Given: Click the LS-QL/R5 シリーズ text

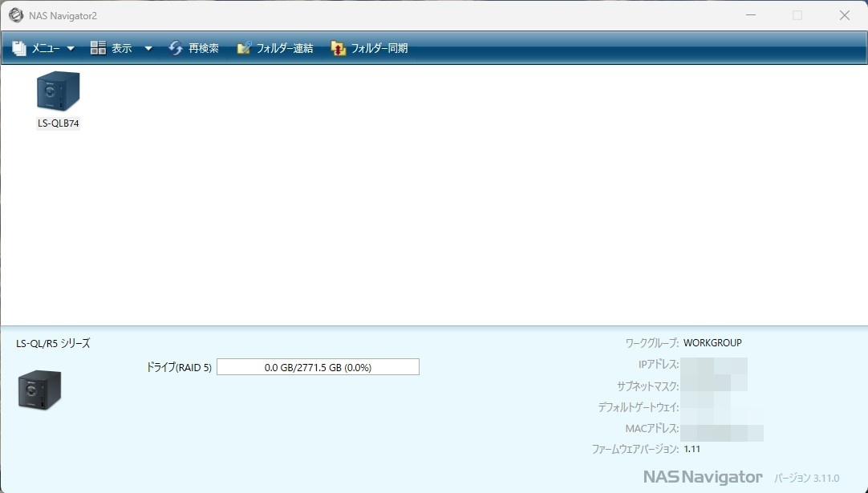Looking at the screenshot, I should (53, 344).
